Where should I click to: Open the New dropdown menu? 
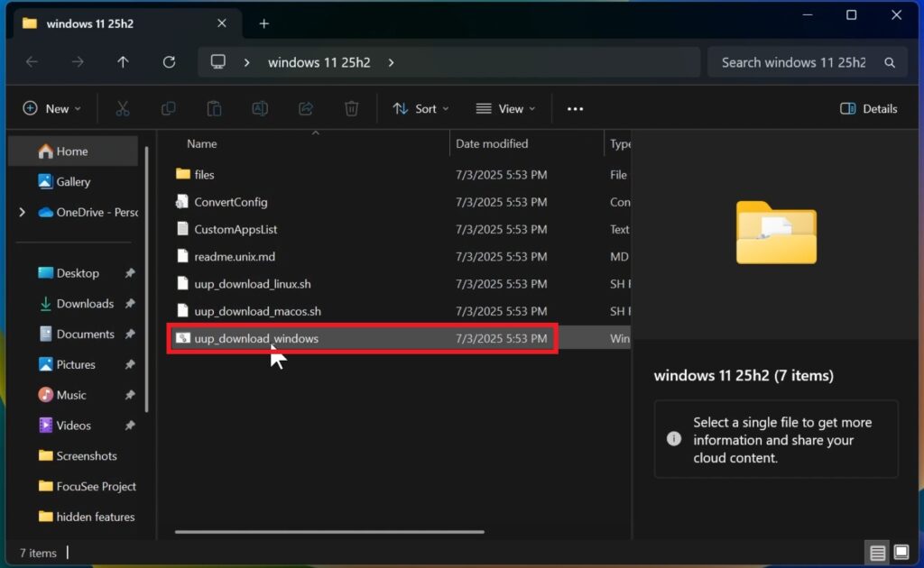point(51,108)
